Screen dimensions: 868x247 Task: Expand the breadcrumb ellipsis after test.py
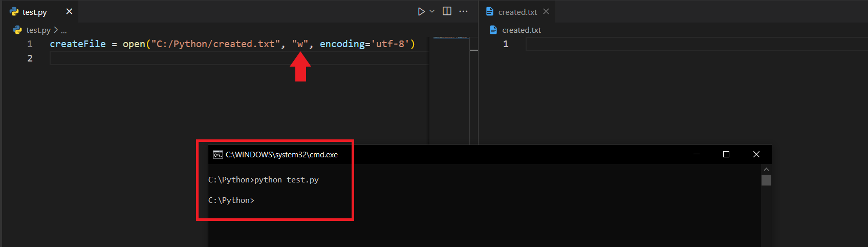coord(64,30)
